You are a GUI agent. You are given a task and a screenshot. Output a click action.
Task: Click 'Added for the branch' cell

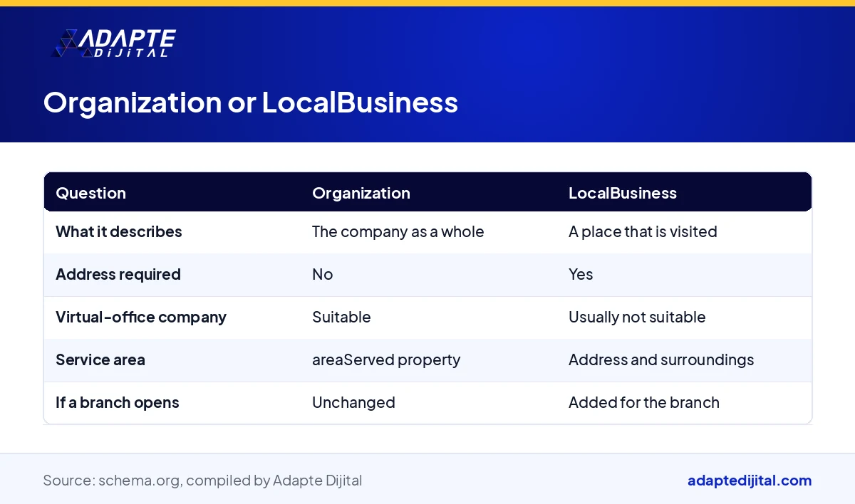[x=643, y=402]
